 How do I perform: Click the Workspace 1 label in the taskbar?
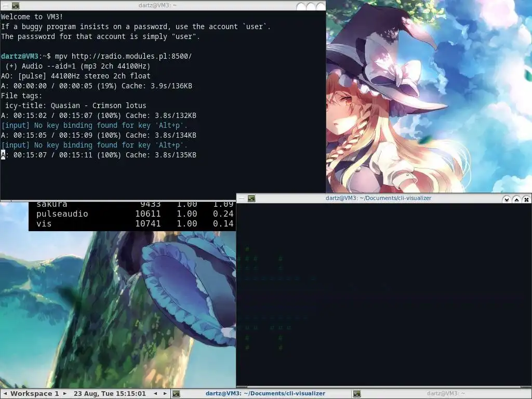35,394
